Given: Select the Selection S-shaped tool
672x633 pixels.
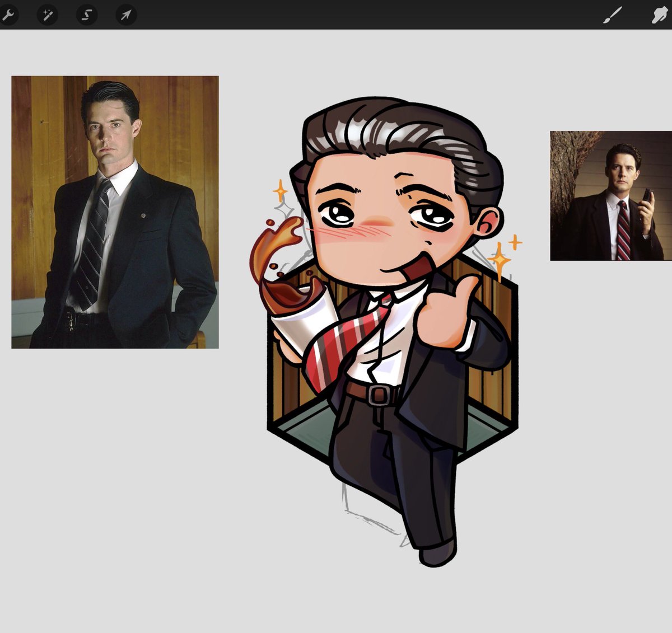Looking at the screenshot, I should 86,15.
